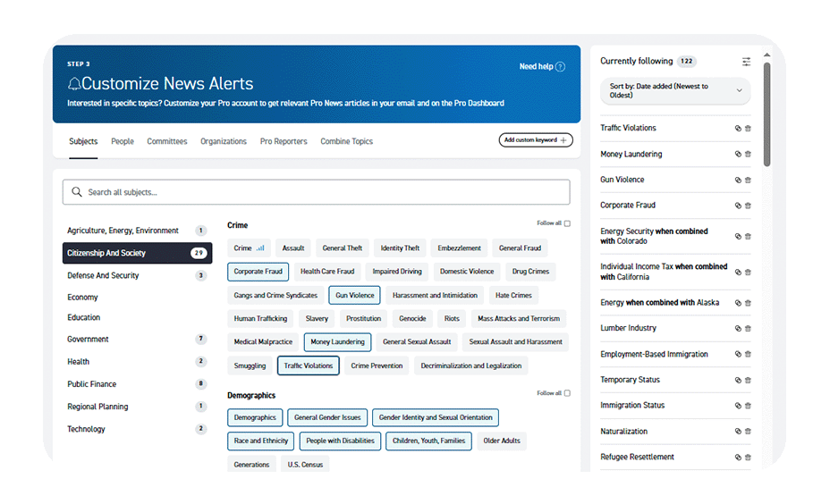The image size is (813, 504).
Task: Click the link icon next to Gun Violence
Action: point(738,181)
